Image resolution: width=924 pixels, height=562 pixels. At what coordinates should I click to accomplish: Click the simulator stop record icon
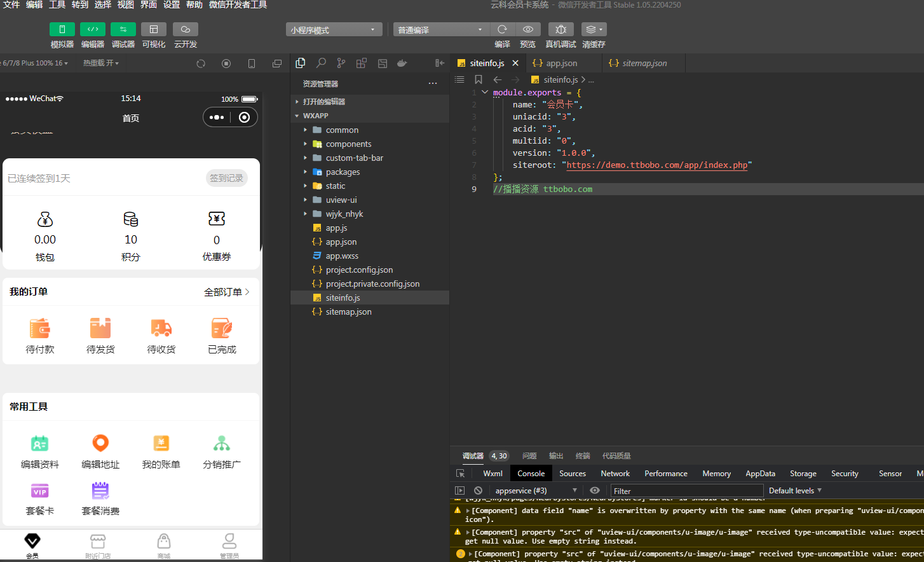pos(226,64)
